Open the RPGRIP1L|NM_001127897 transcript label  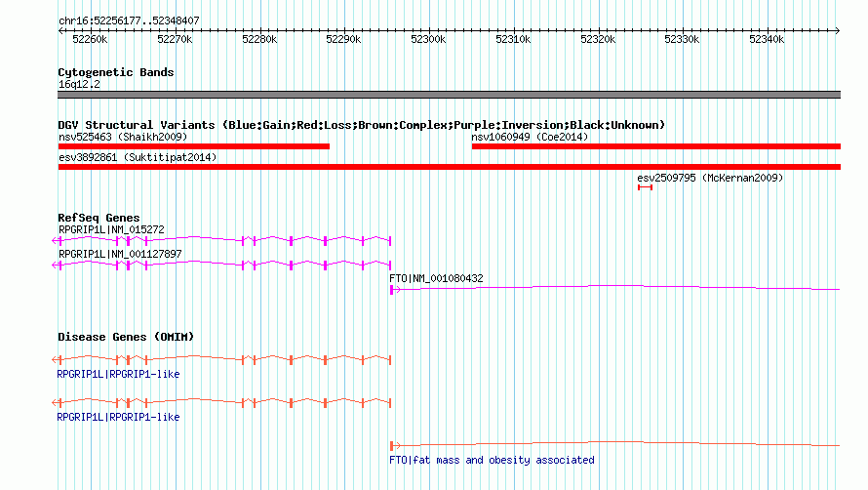tap(120, 254)
